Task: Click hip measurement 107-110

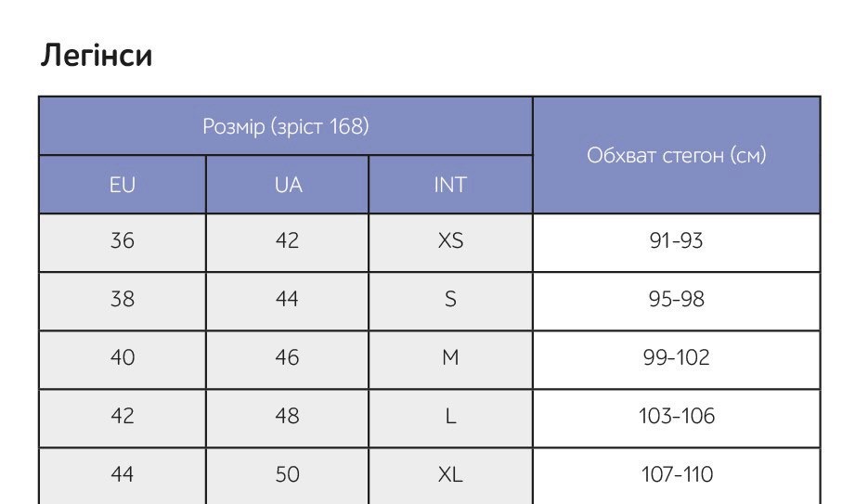Action: coord(676,474)
